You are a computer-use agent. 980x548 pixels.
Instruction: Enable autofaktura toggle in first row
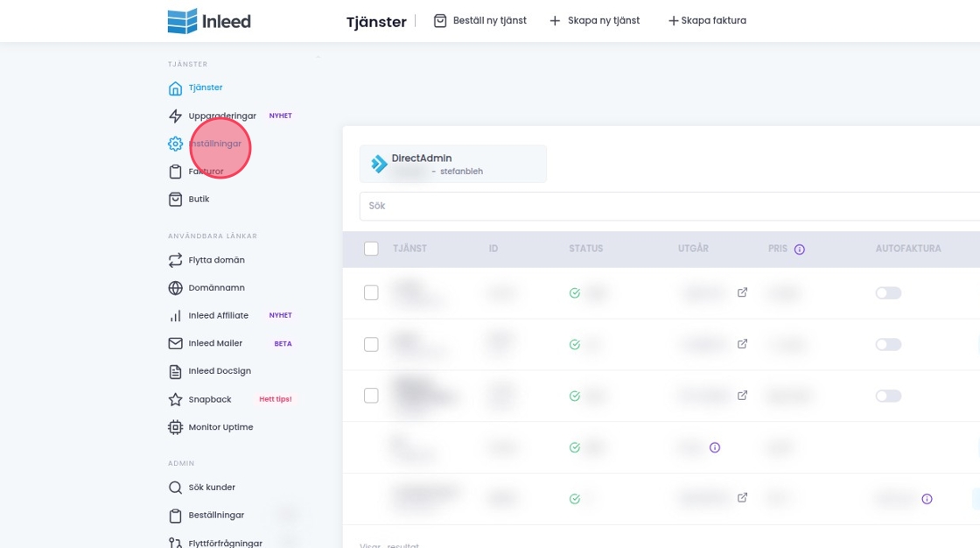point(888,293)
